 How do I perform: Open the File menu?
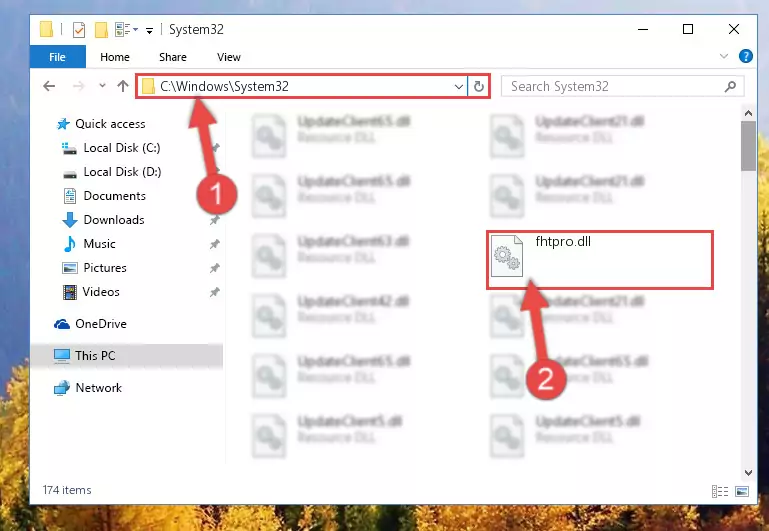coord(57,57)
